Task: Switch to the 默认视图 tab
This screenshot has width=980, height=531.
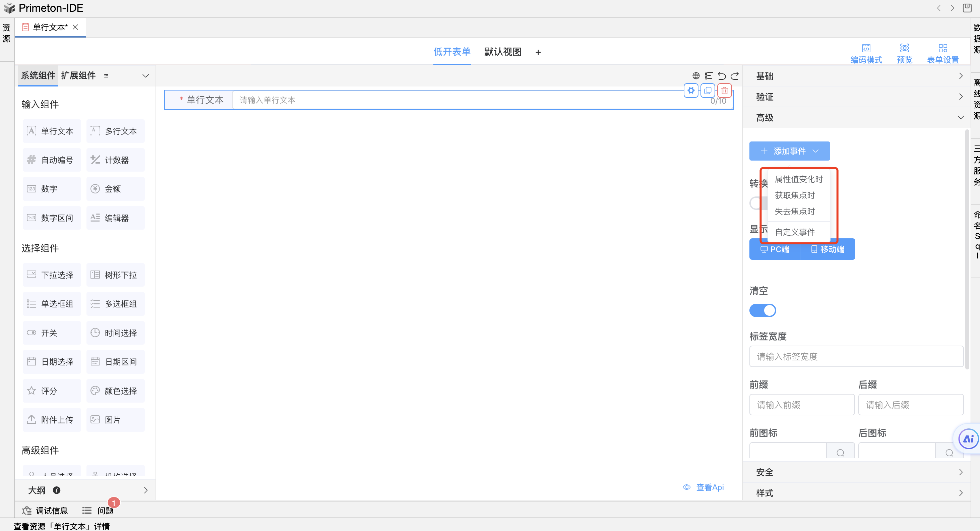Action: [x=502, y=52]
